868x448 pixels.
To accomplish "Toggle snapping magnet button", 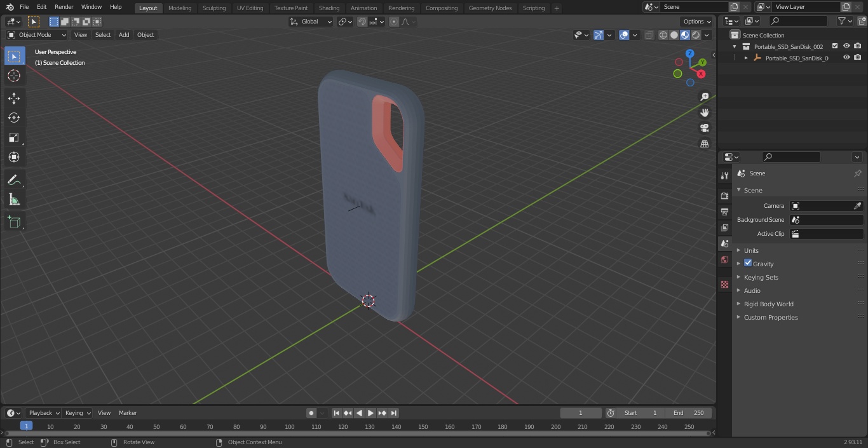I will click(x=362, y=22).
